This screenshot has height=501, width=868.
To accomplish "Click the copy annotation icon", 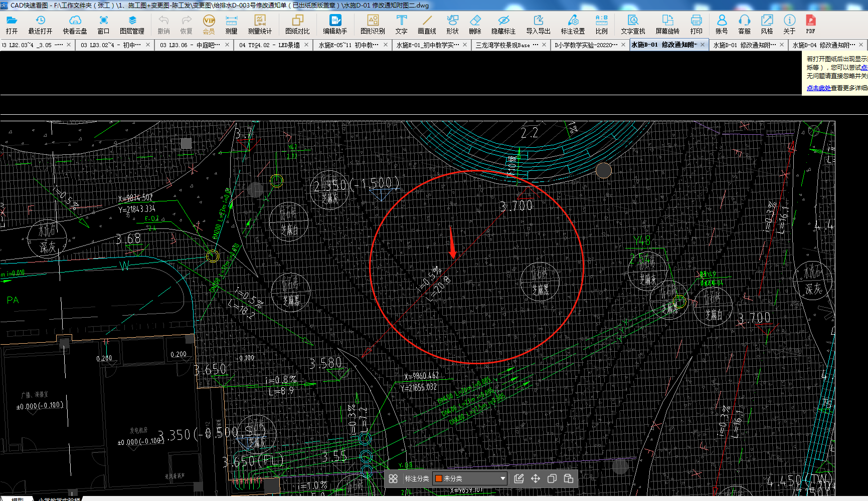I will [552, 478].
